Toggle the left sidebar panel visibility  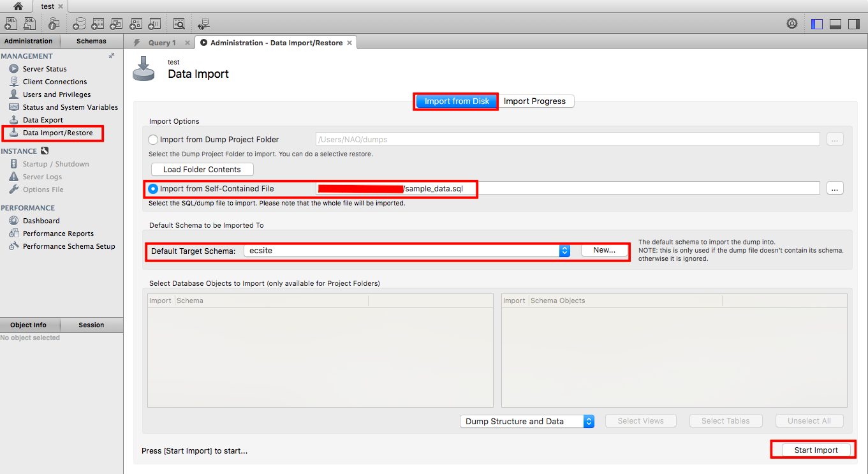coord(817,24)
